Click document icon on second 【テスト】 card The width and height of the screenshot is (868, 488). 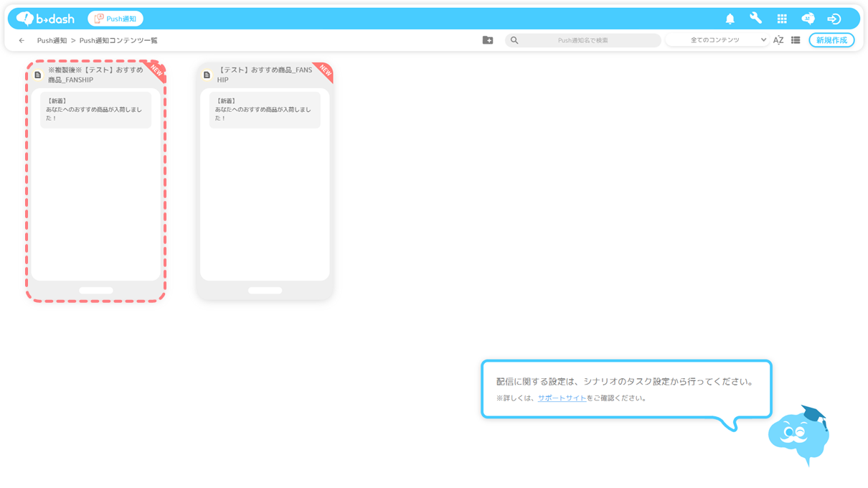pos(207,75)
